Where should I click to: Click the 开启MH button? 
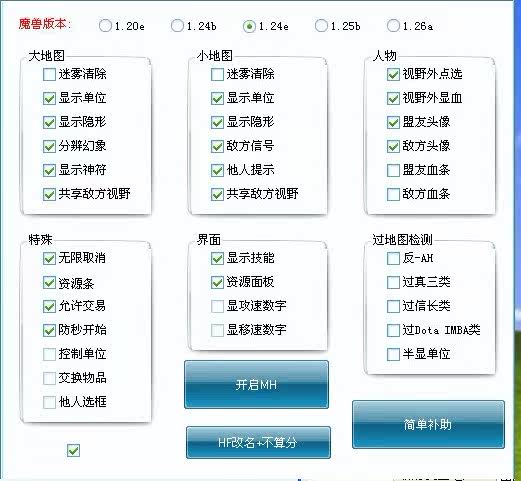click(x=256, y=385)
